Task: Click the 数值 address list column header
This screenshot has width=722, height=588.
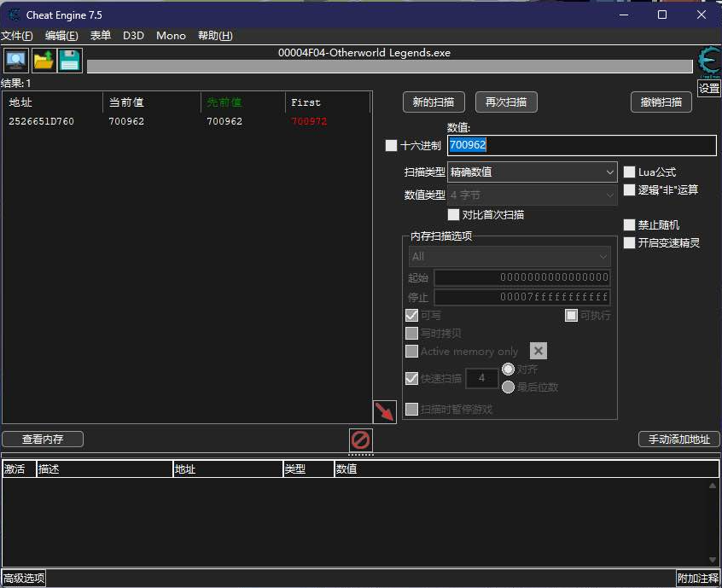Action: click(x=527, y=469)
